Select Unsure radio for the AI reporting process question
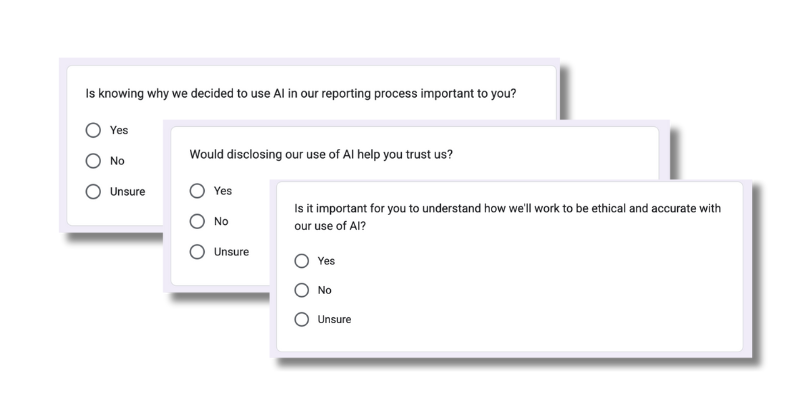The width and height of the screenshot is (800, 418). 94,191
